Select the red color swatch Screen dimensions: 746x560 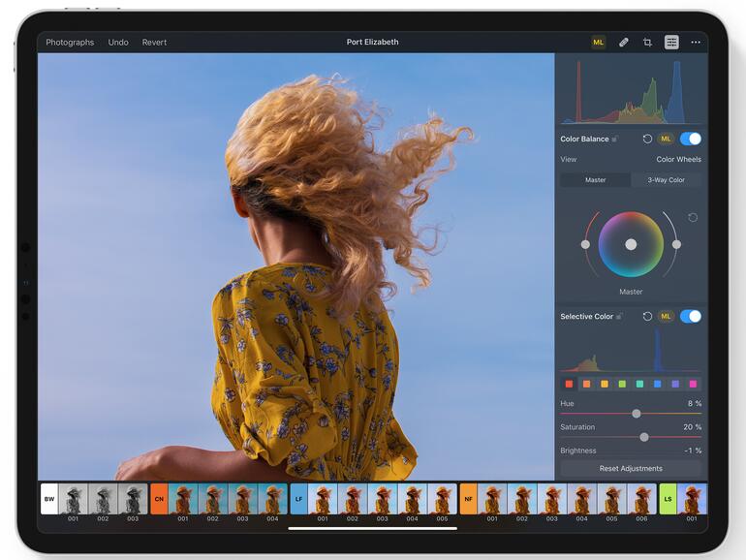pos(569,384)
